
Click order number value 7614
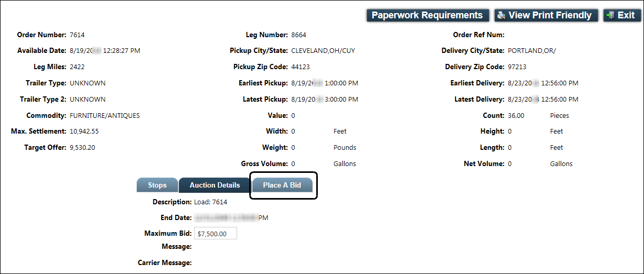pos(77,35)
